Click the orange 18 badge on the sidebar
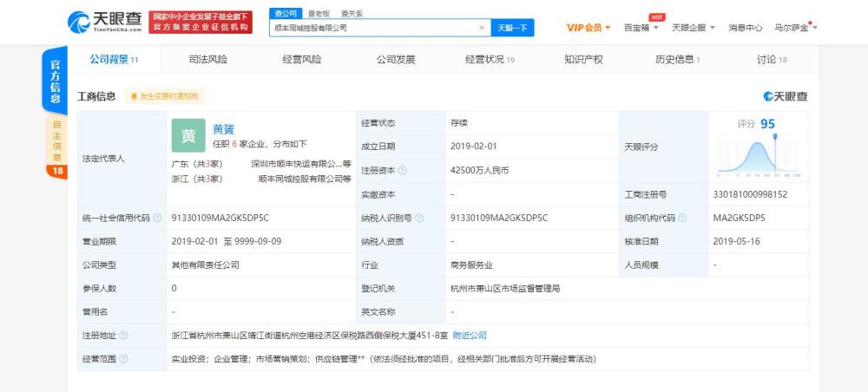Screen dimensions: 868x392 pyautogui.click(x=57, y=172)
